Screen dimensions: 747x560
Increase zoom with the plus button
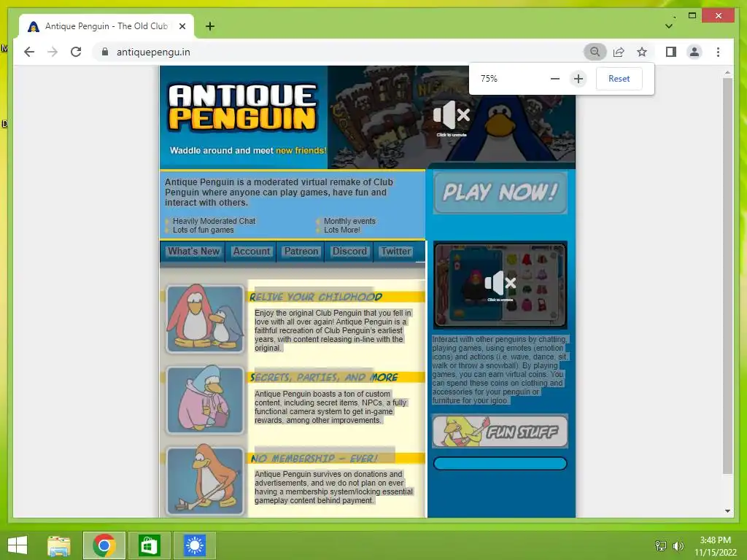coord(578,79)
